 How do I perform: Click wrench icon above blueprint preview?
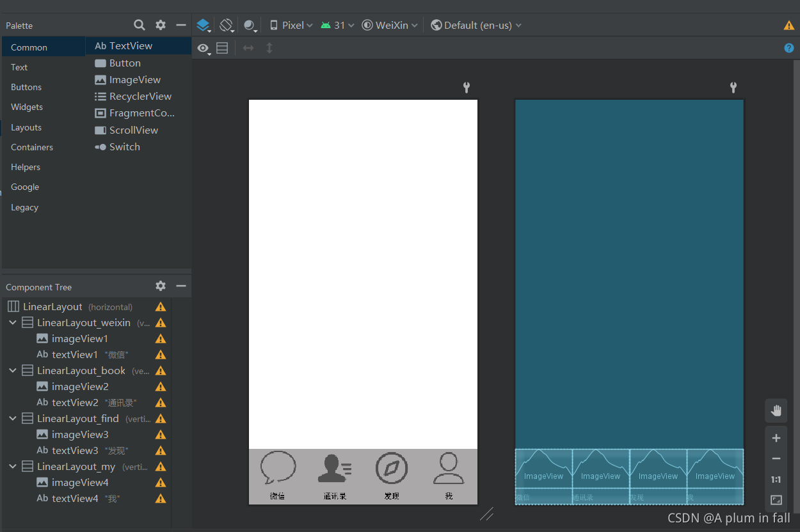pos(733,88)
